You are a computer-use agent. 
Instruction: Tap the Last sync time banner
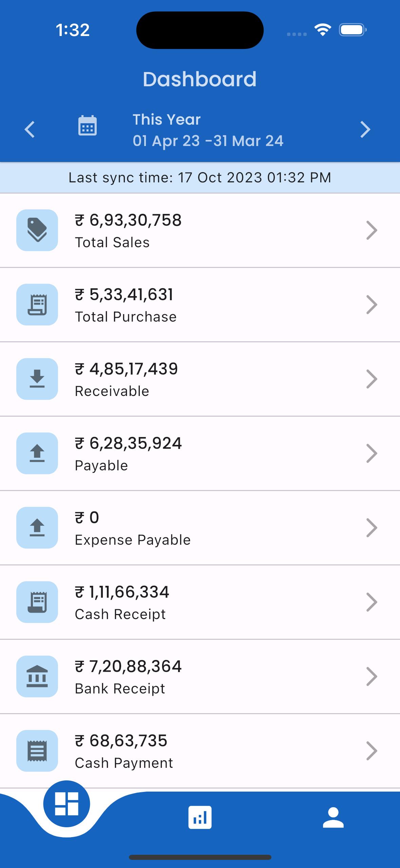point(200,178)
